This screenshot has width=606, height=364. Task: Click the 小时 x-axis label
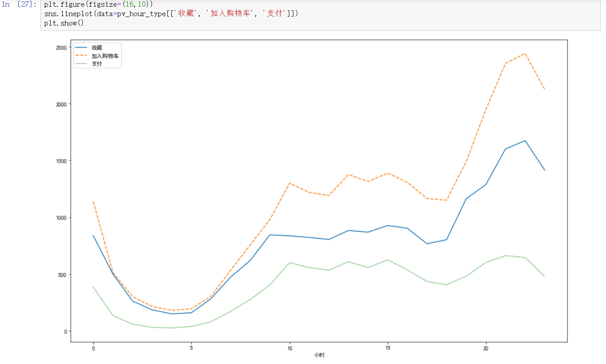319,355
